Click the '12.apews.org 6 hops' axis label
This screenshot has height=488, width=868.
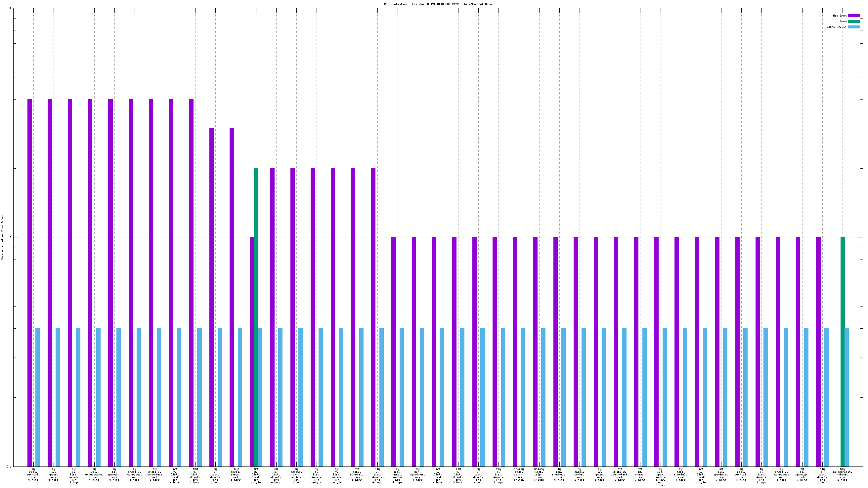coord(599,474)
